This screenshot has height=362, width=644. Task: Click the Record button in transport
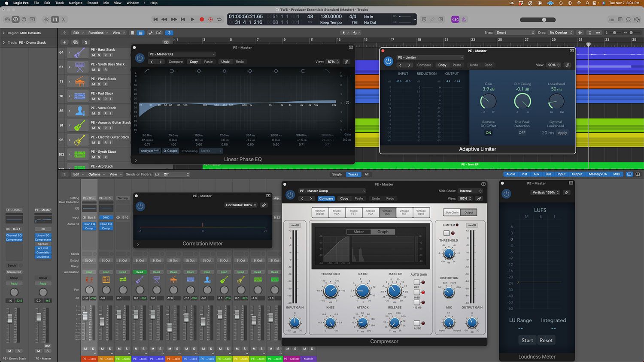201,19
